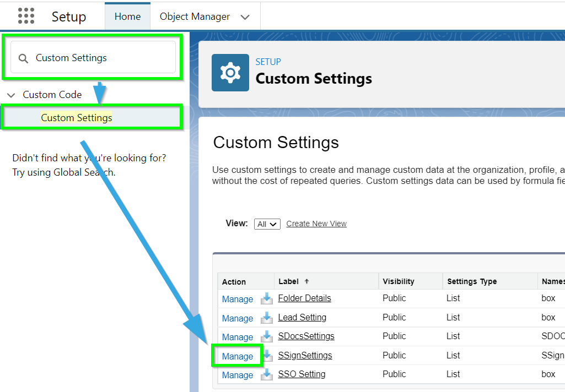Click the download icon beside Lead Setting
Image resolution: width=565 pixels, height=392 pixels.
(267, 318)
